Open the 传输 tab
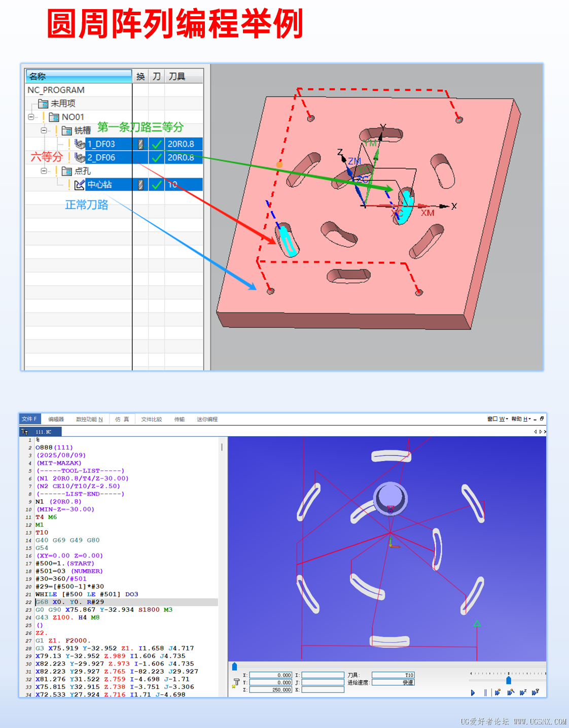Viewport: 569px width, 728px height. (x=180, y=419)
